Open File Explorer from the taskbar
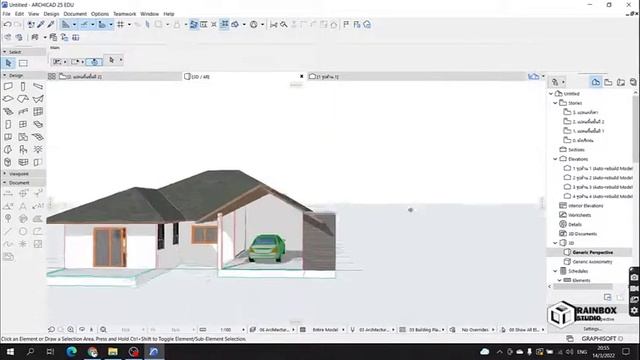The height and width of the screenshot is (360, 640). [x=113, y=351]
